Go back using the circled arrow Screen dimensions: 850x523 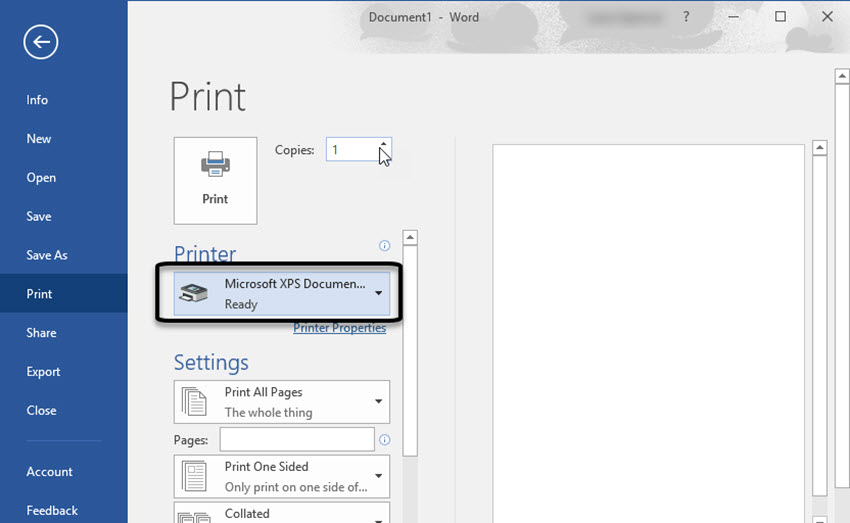click(41, 42)
